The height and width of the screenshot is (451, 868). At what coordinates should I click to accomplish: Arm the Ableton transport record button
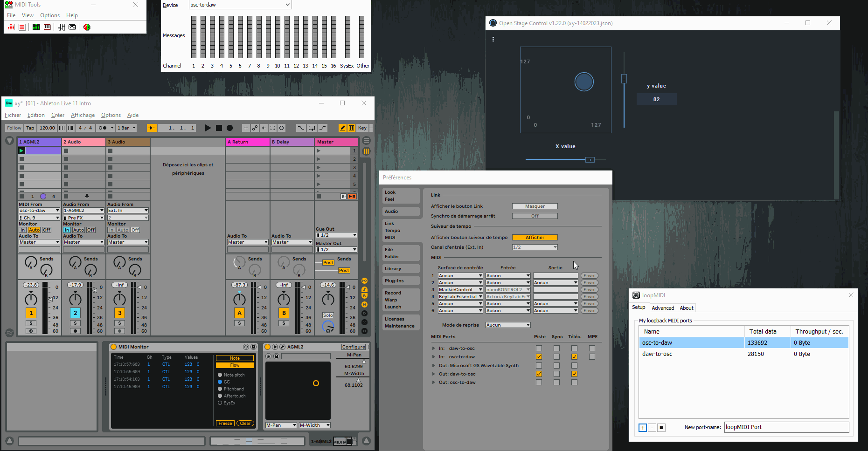(x=229, y=128)
